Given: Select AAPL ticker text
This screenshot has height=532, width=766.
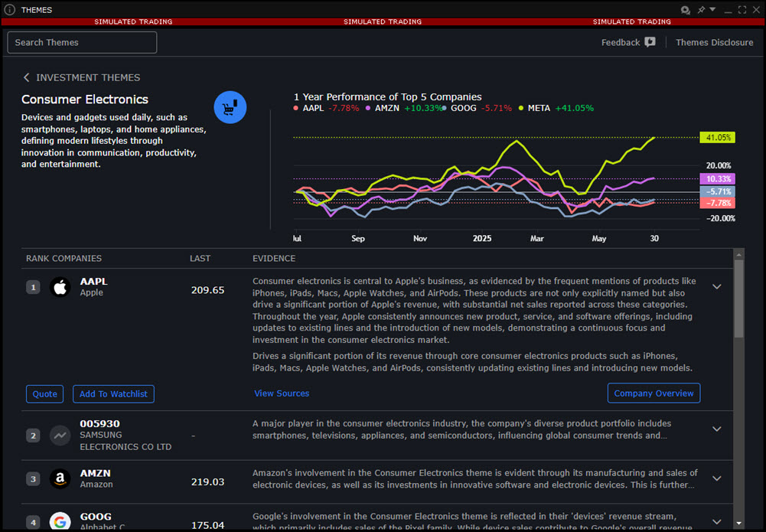Looking at the screenshot, I should pos(94,282).
